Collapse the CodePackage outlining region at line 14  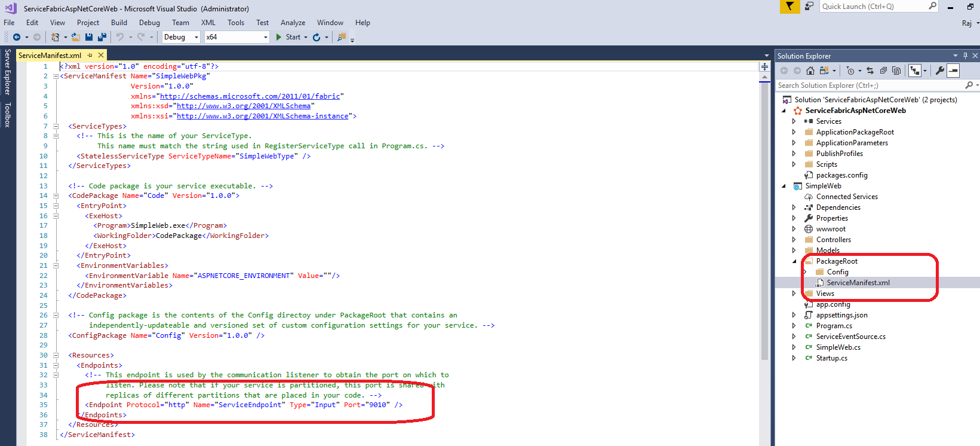click(56, 195)
